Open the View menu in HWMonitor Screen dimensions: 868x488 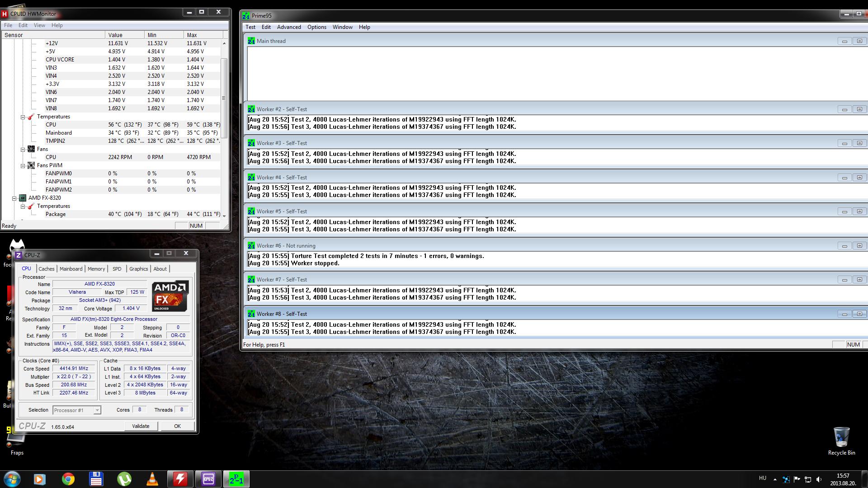[39, 25]
